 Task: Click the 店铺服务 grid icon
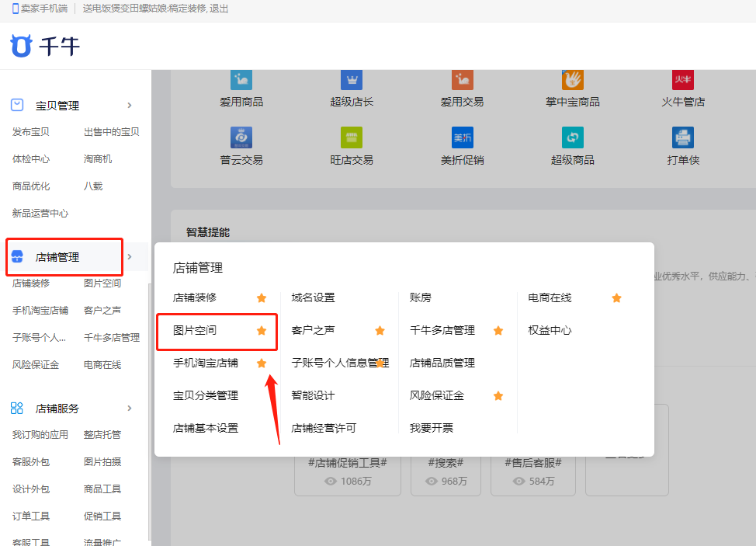[x=17, y=408]
